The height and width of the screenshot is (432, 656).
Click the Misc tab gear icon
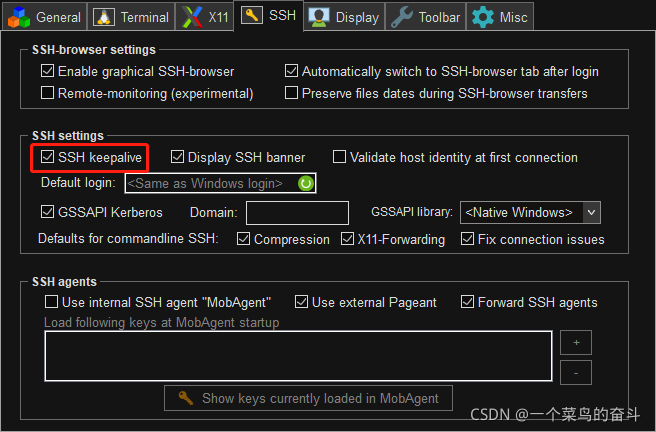[483, 17]
